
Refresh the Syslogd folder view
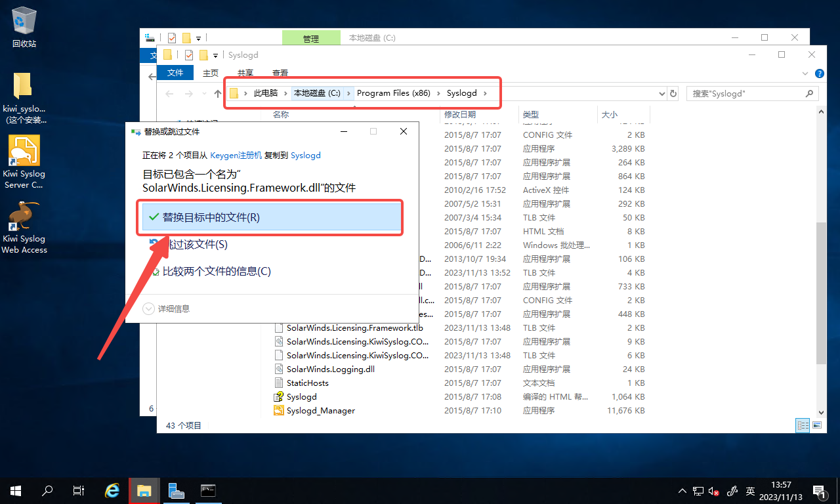(673, 94)
